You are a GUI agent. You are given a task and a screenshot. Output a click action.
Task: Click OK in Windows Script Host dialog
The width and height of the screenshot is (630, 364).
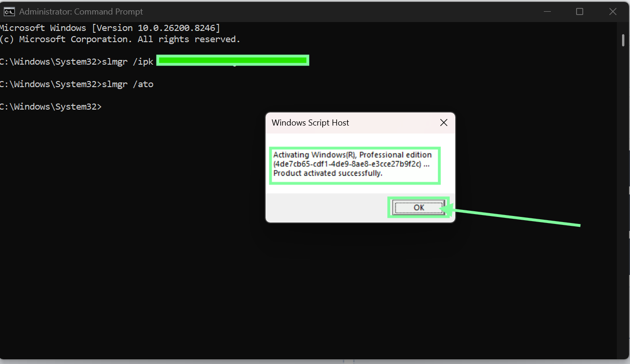point(418,208)
